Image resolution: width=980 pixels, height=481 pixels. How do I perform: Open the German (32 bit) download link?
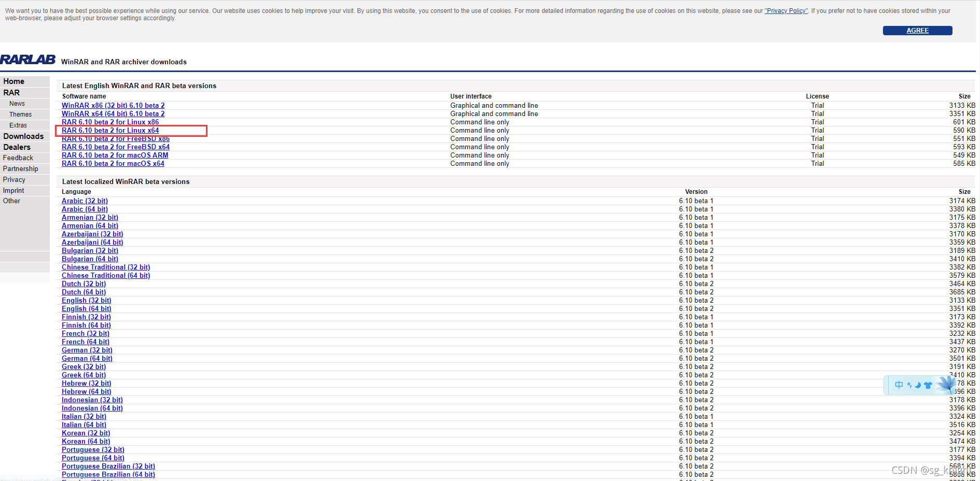click(87, 350)
